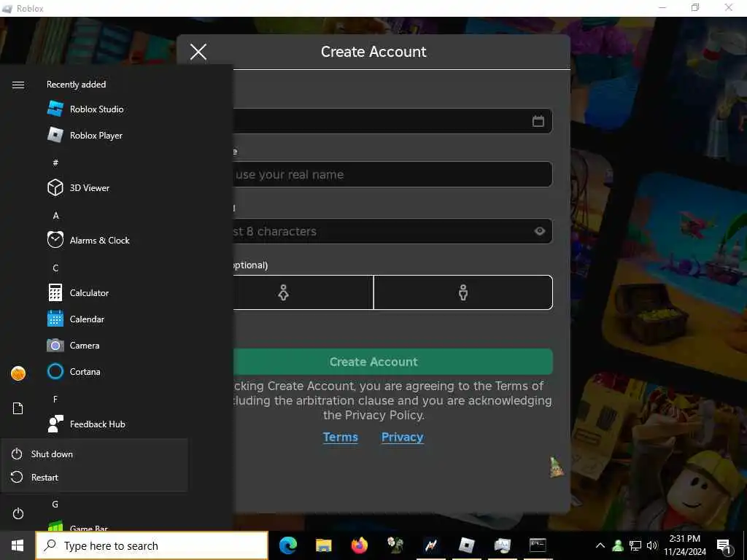Click the green user tray icon
Screen dimensions: 747x560
click(x=618, y=545)
